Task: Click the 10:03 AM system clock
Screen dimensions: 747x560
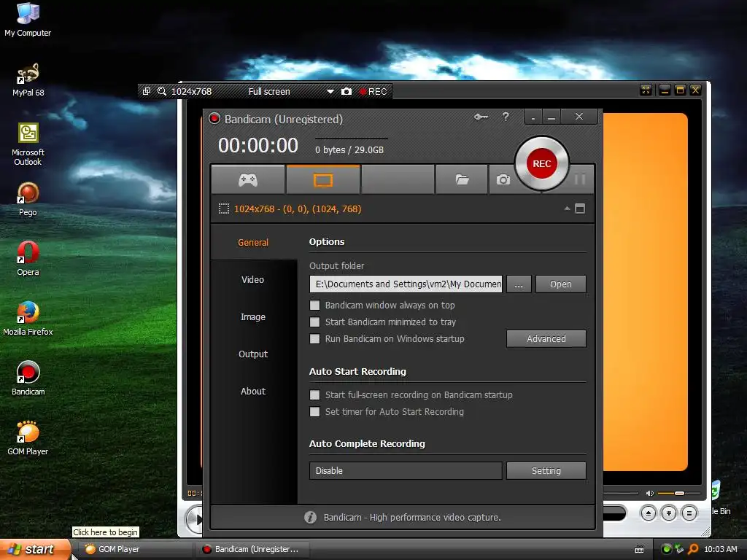Action: click(x=720, y=549)
